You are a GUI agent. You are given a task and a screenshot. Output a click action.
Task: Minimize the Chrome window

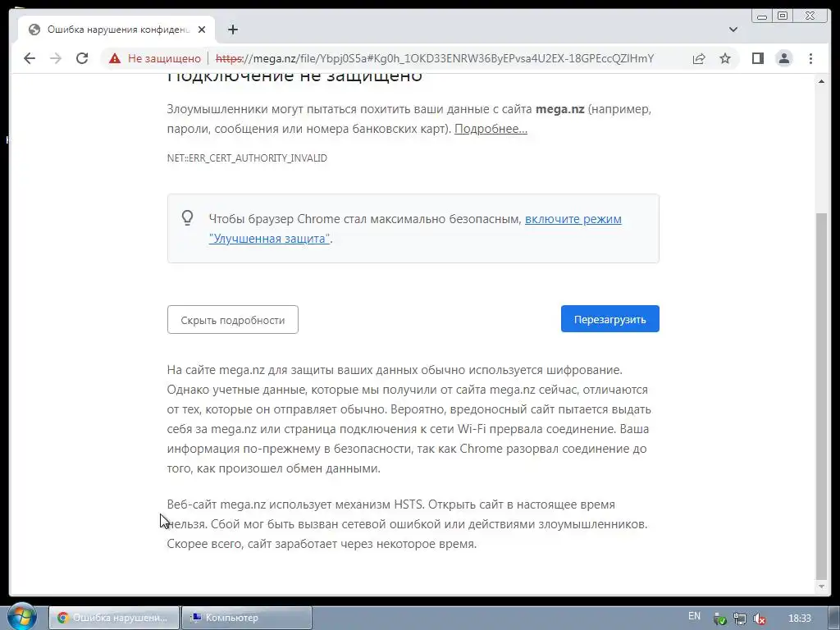tap(762, 16)
